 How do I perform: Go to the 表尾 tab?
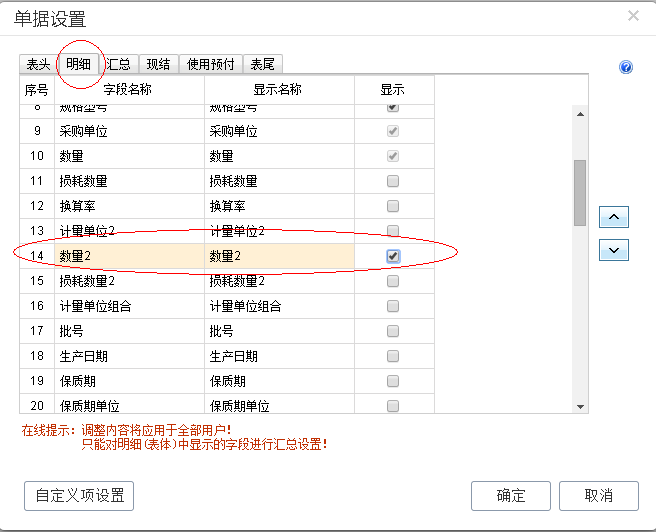pos(262,64)
